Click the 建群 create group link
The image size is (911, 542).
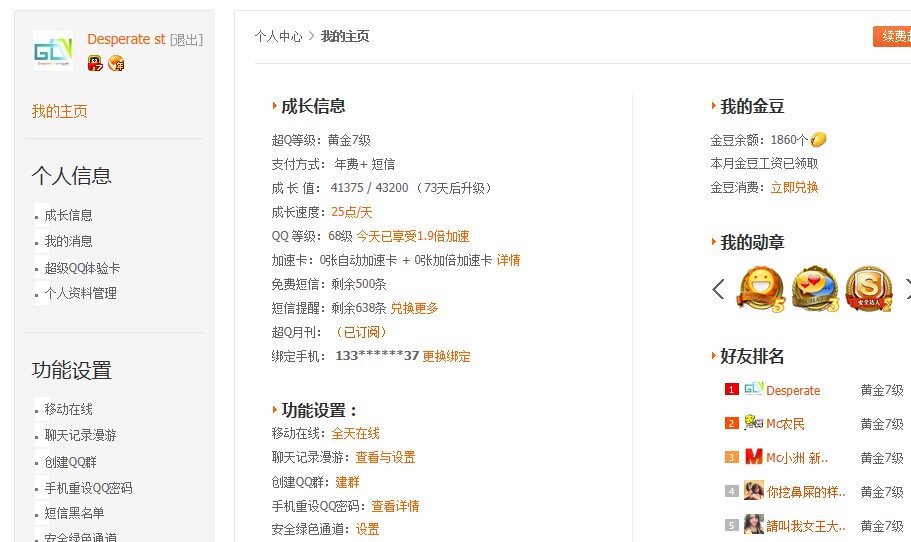tap(347, 482)
